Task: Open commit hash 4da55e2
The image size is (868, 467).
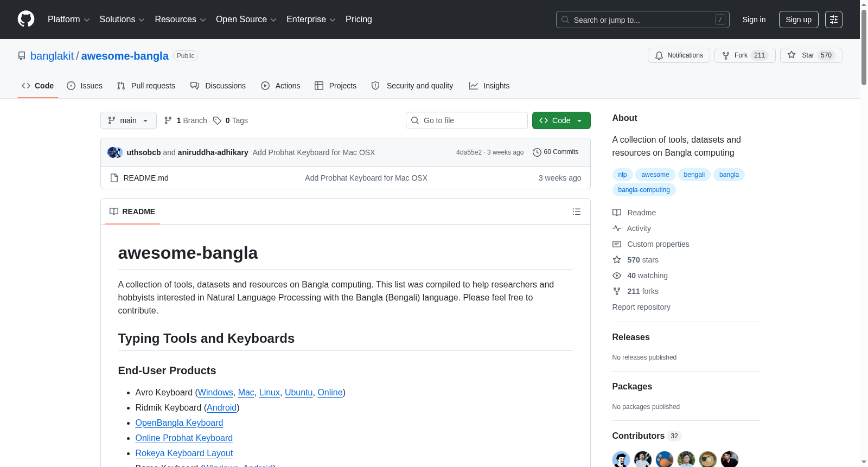Action: pos(469,152)
